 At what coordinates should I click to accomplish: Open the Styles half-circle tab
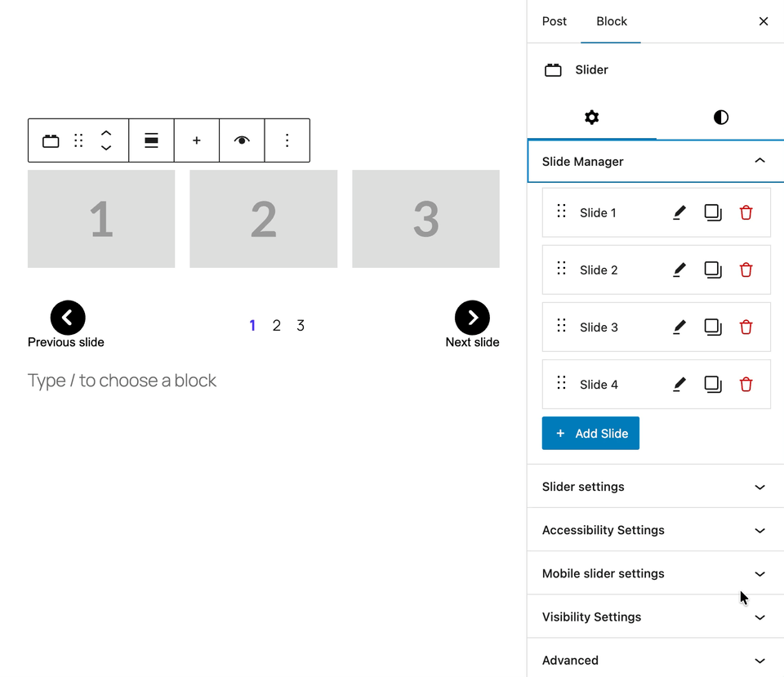click(x=720, y=118)
